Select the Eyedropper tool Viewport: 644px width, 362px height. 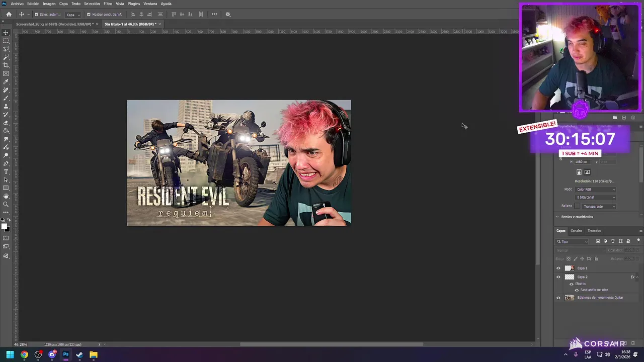6,81
